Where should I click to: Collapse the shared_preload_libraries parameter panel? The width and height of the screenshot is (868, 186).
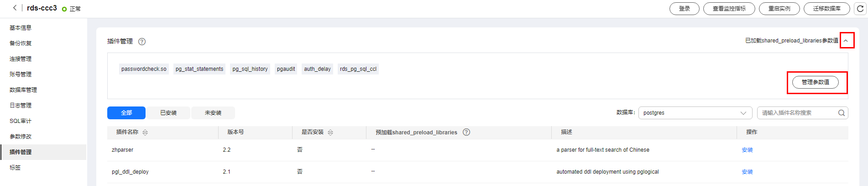846,41
